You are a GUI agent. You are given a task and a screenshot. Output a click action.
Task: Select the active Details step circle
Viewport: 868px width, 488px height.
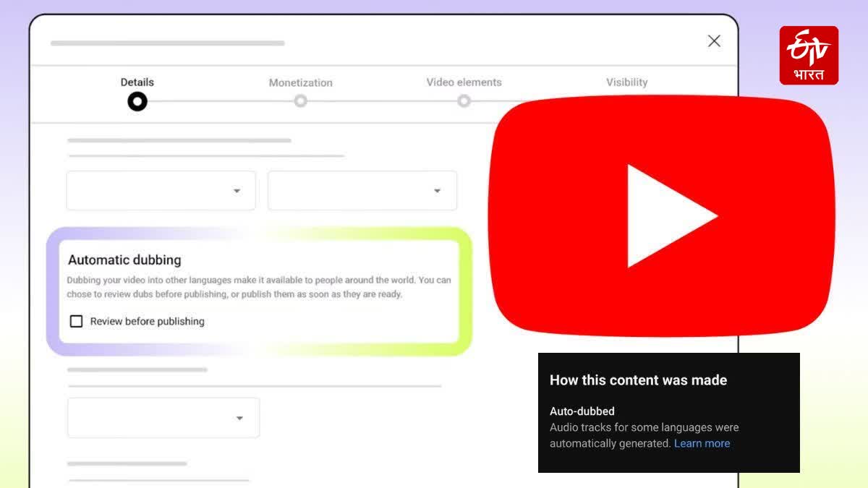click(137, 101)
